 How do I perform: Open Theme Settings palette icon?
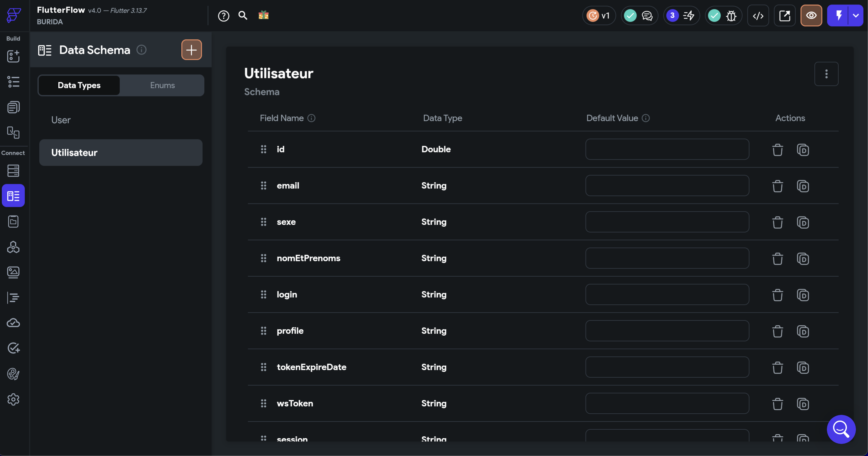point(13,374)
